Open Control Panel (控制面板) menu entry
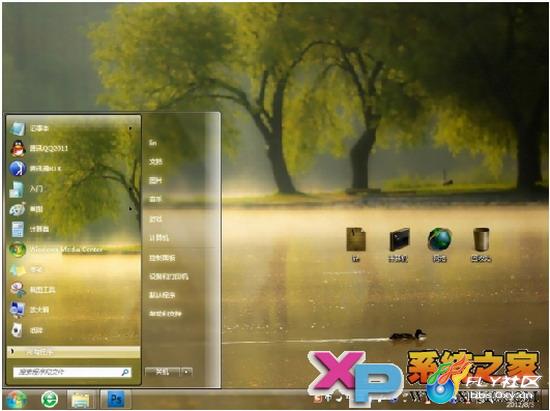 (162, 258)
